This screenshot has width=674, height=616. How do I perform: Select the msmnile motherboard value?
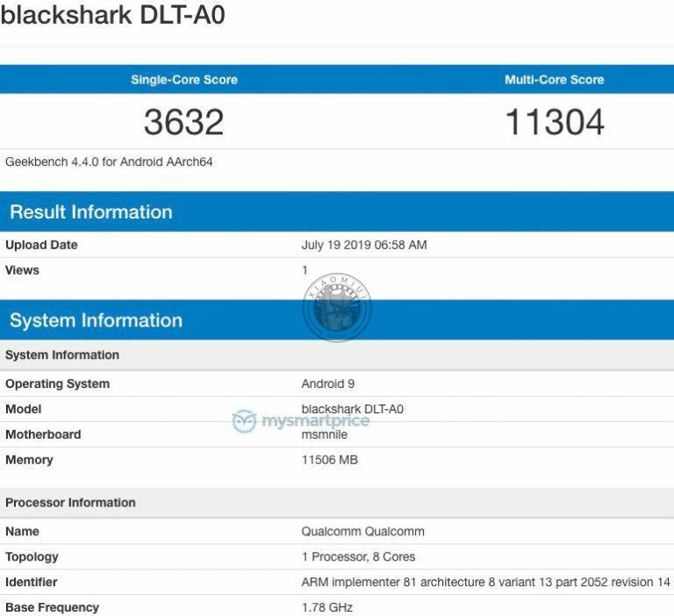(325, 434)
